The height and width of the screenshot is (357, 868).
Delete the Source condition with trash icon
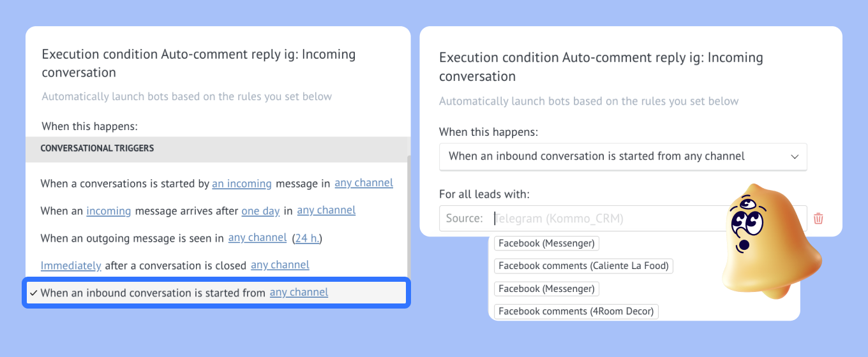[x=818, y=219]
